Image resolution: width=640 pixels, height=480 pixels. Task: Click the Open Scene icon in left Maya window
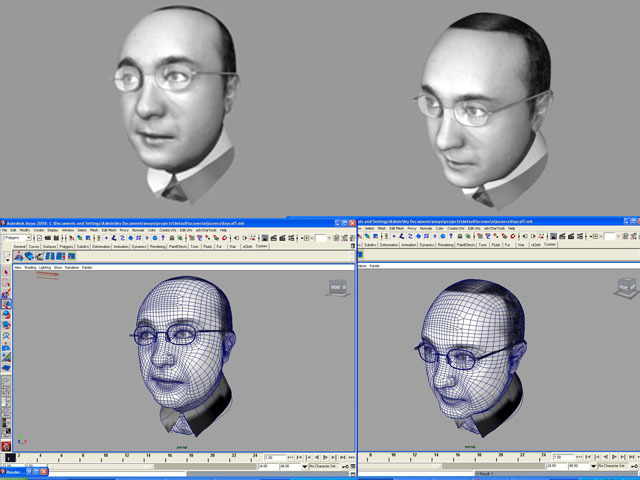pos(47,238)
